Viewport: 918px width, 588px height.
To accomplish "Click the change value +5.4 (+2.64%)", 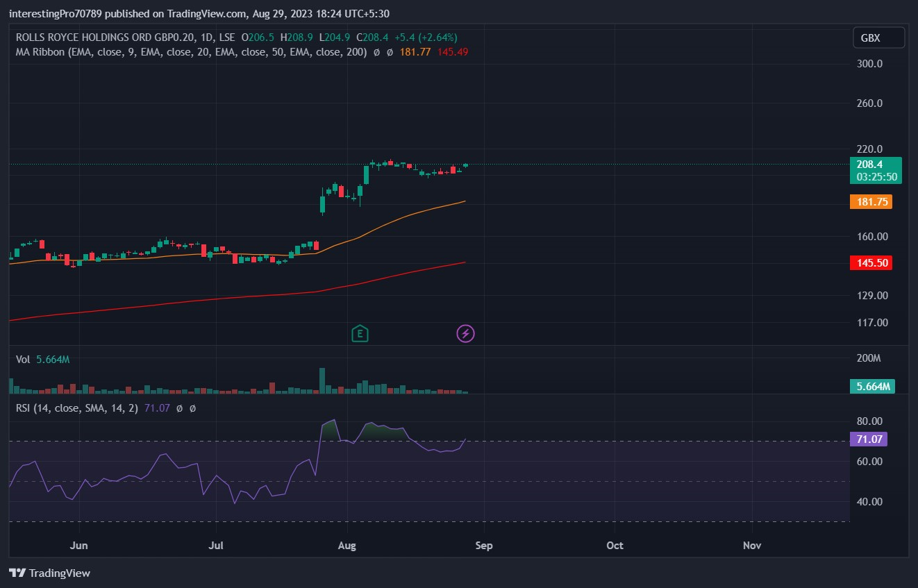I will (426, 37).
